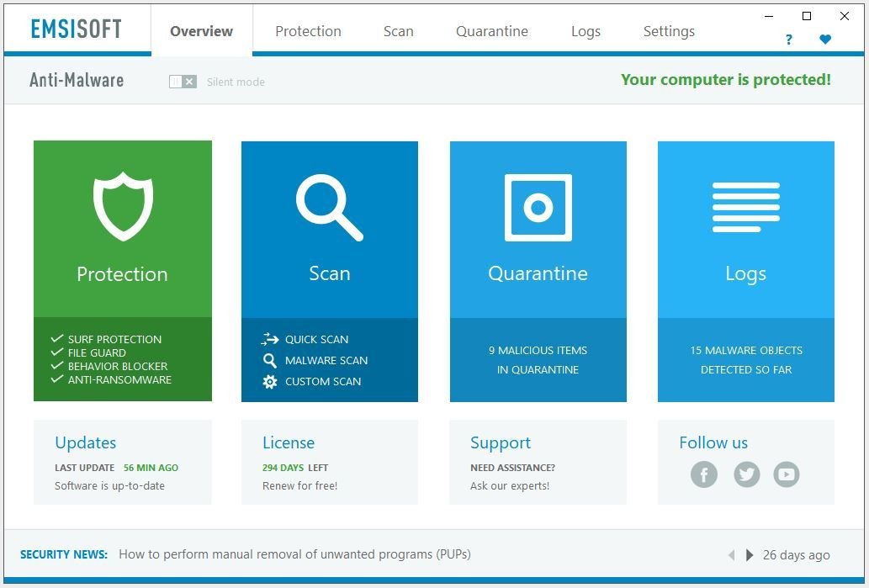The height and width of the screenshot is (588, 869).
Task: Open the Quarantine safe icon
Action: click(x=538, y=207)
